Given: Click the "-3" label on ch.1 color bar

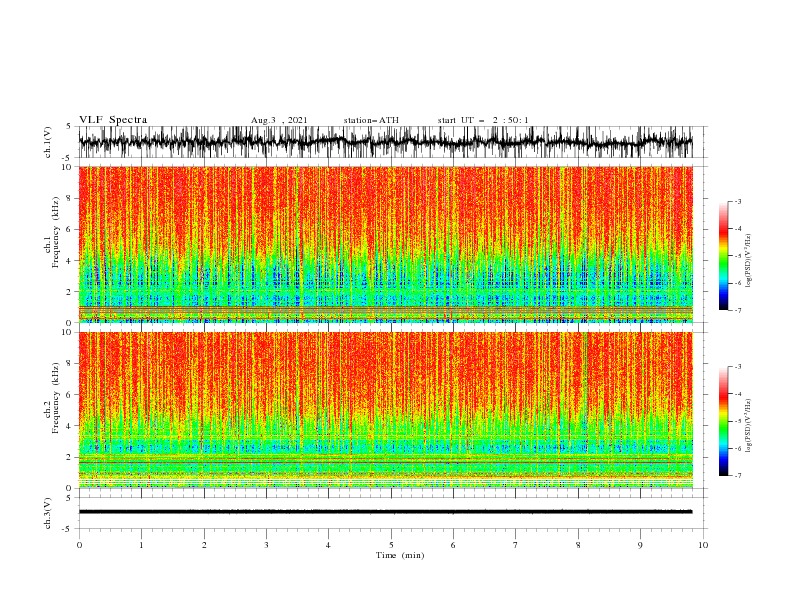Looking at the screenshot, I should [x=737, y=201].
